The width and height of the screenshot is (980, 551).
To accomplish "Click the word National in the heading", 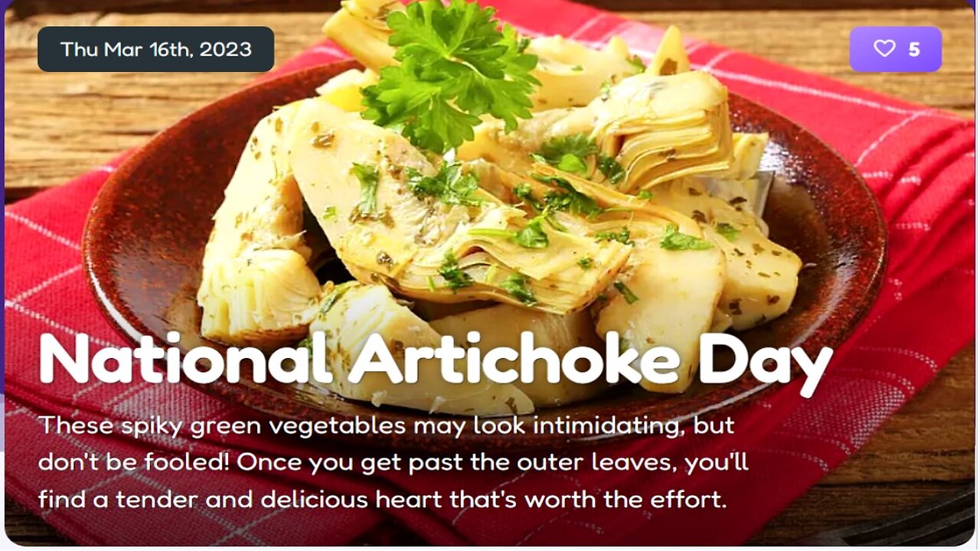I will 185,358.
